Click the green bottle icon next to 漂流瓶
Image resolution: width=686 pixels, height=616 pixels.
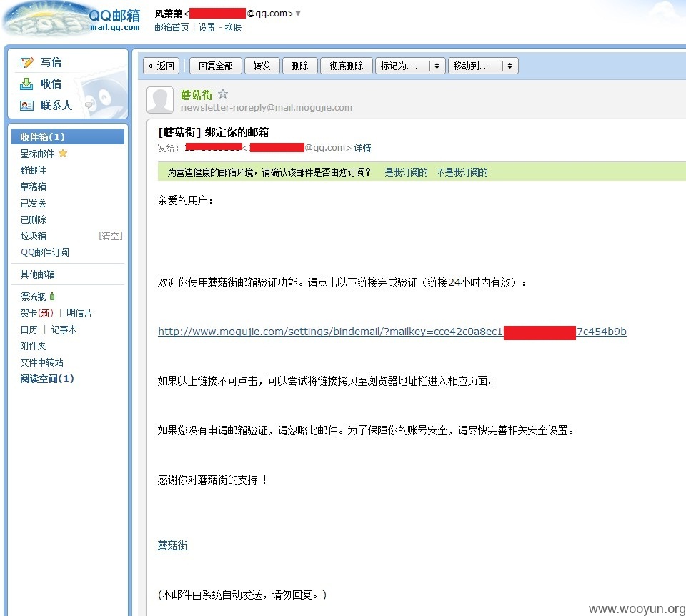(x=52, y=296)
